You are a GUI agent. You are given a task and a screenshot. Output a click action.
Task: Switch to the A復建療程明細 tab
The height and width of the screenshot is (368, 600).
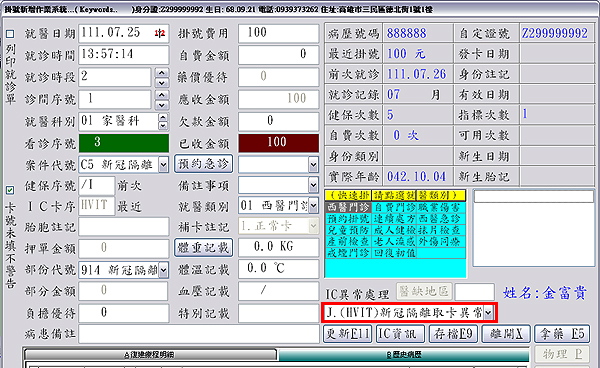150,355
